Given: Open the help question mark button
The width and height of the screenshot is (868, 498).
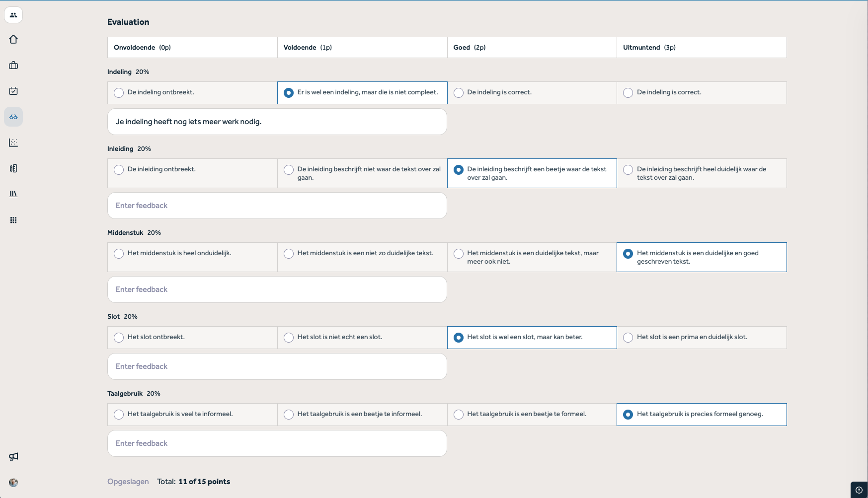Looking at the screenshot, I should [x=859, y=490].
